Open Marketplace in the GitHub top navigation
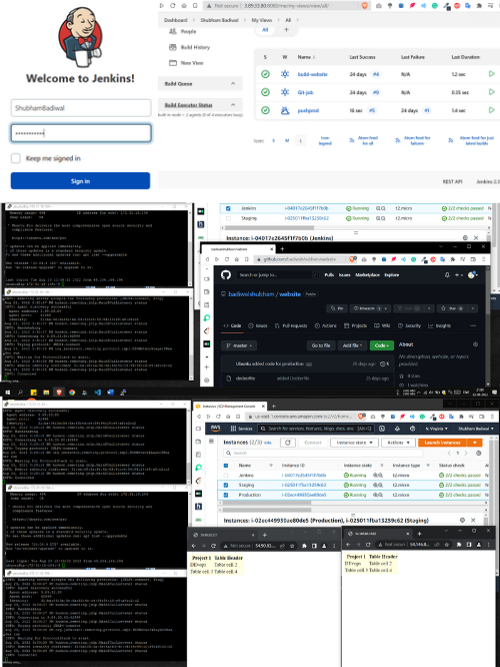This screenshot has height=667, width=500. tap(367, 275)
